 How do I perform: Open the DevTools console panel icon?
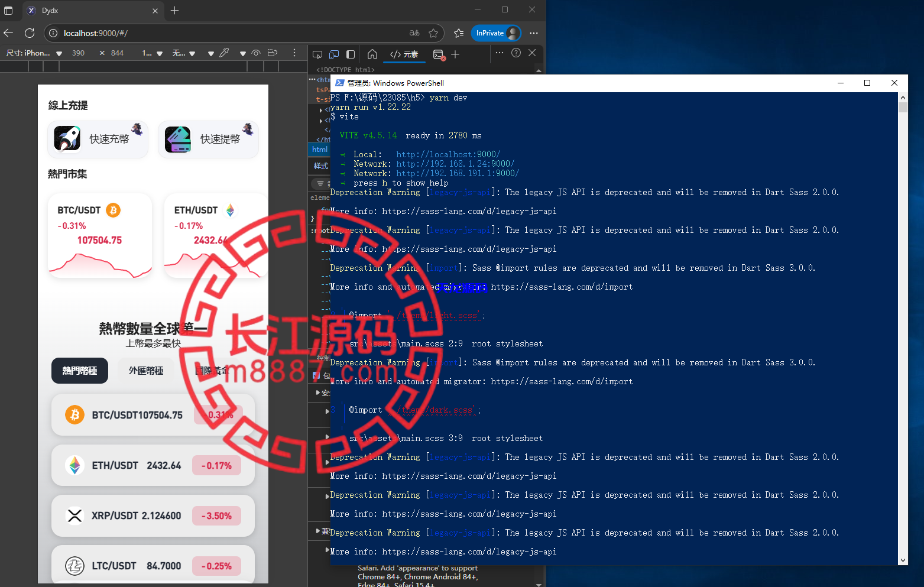439,54
